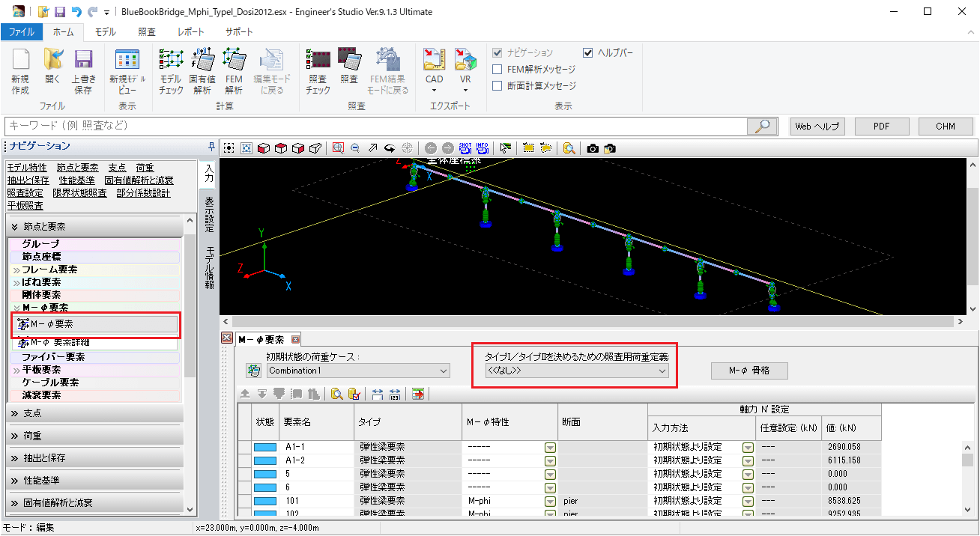Switch to the モデル ribbon tab
Viewport: 980px width, 536px height.
tap(105, 32)
